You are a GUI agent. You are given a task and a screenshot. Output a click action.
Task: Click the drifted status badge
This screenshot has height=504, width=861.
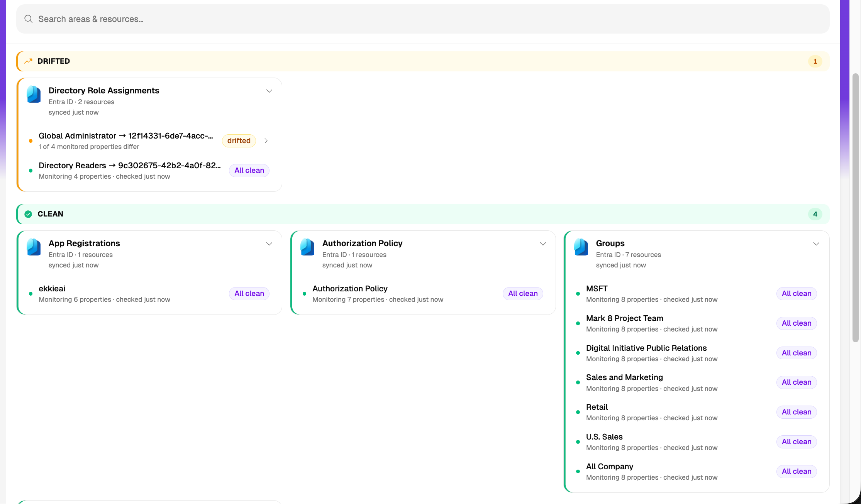point(239,141)
